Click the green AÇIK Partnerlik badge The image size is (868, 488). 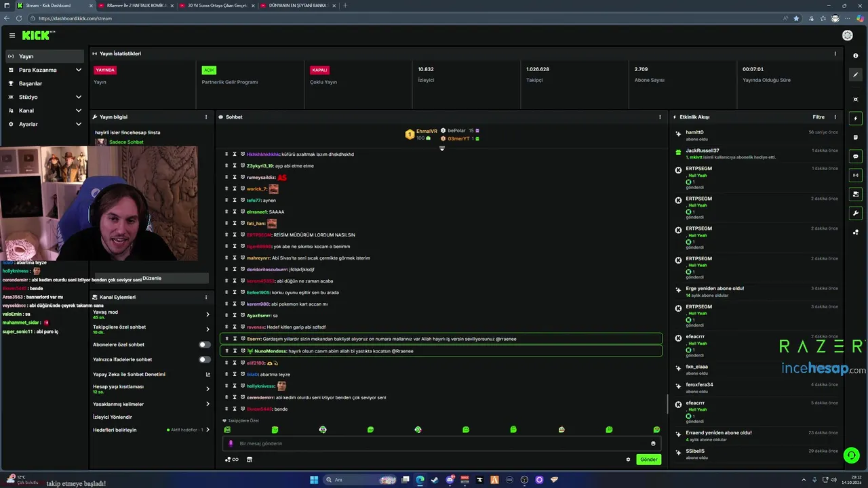209,70
